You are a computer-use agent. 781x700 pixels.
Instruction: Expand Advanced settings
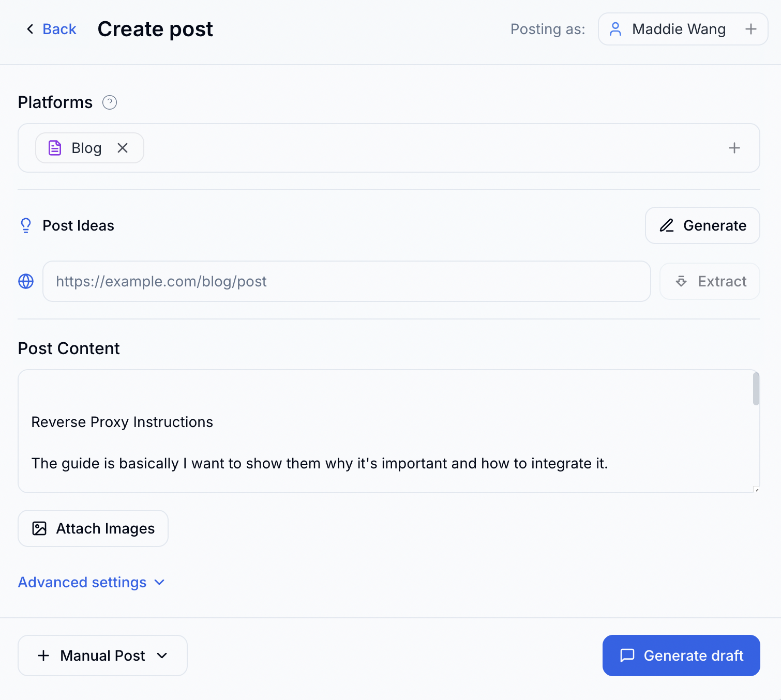coord(92,582)
